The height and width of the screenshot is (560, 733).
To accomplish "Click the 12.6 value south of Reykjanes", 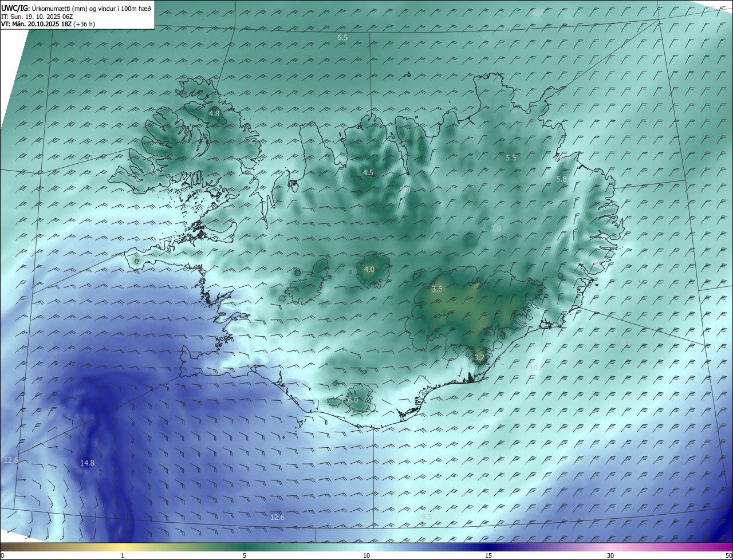I will pos(277,517).
